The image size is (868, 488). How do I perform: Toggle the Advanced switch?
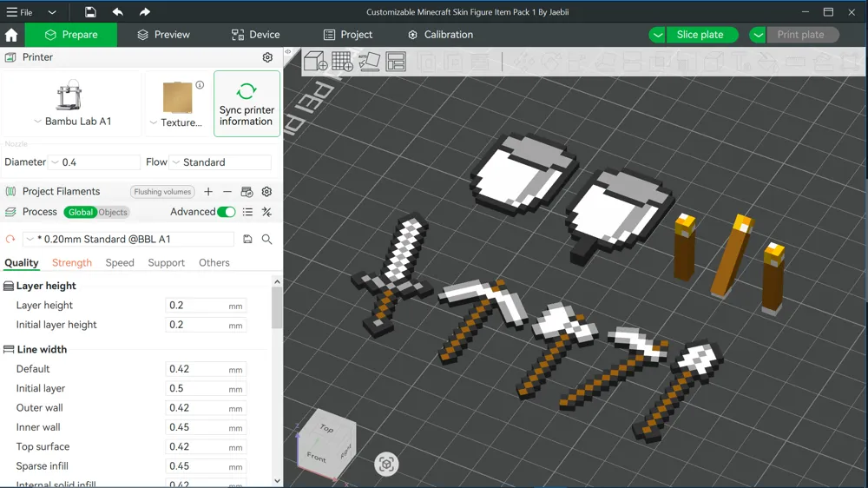tap(227, 212)
